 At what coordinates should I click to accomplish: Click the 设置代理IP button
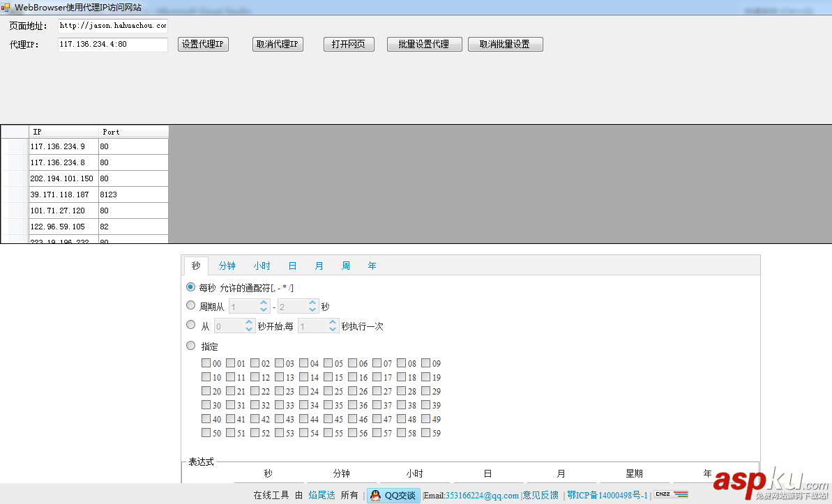tap(203, 43)
